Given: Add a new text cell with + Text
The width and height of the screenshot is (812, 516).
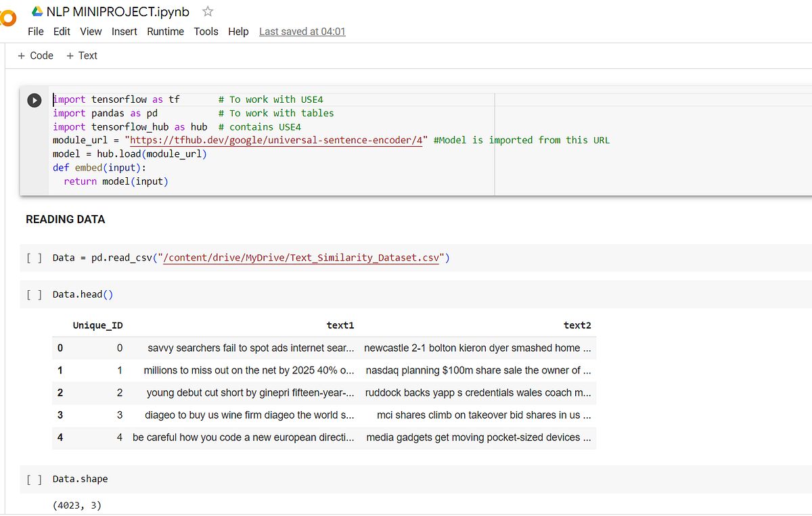Looking at the screenshot, I should coord(81,55).
